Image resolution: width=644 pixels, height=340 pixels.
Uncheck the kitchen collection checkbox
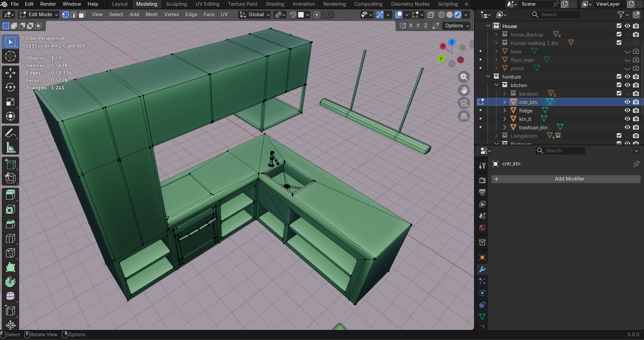(619, 85)
